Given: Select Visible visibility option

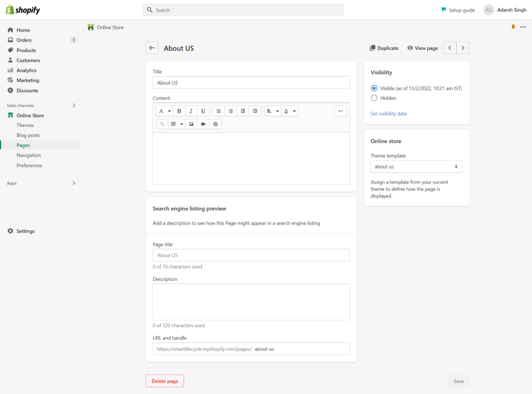Looking at the screenshot, I should (x=374, y=88).
